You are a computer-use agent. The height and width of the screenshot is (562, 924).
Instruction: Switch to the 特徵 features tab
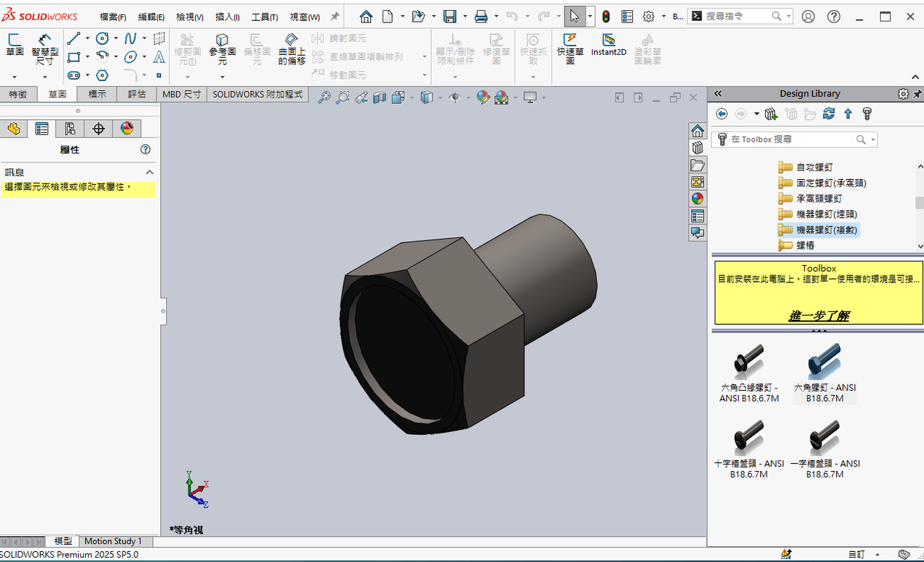[x=18, y=94]
